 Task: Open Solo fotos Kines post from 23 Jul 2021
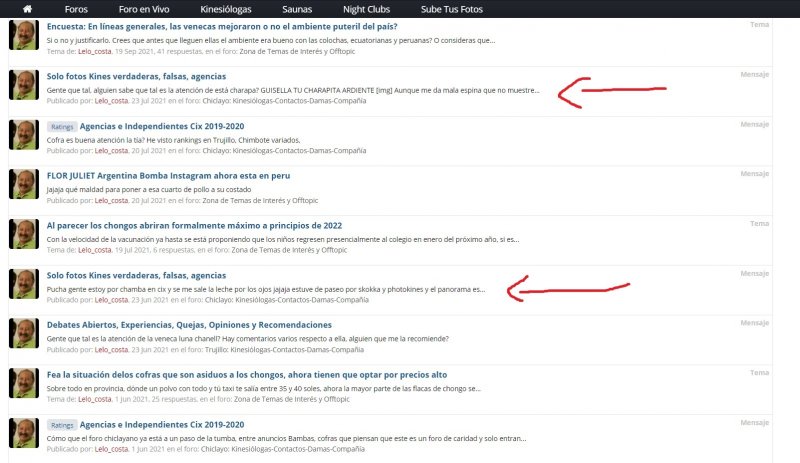pos(136,76)
